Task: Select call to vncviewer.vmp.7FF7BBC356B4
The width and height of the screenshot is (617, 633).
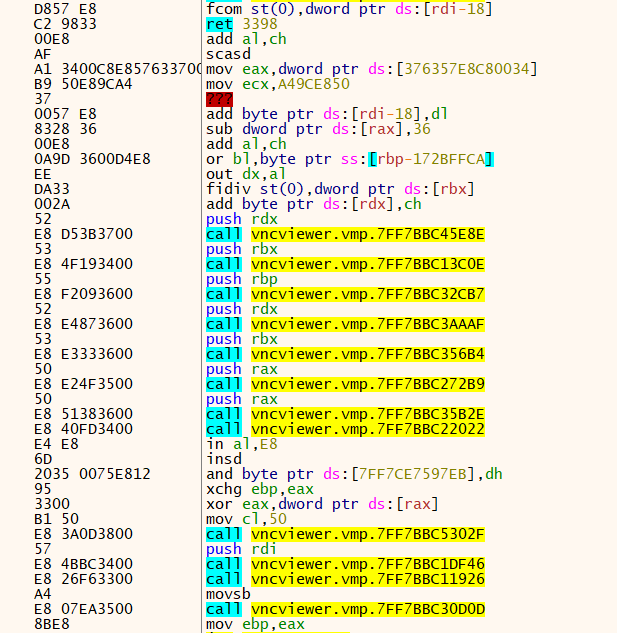Action: (x=345, y=354)
